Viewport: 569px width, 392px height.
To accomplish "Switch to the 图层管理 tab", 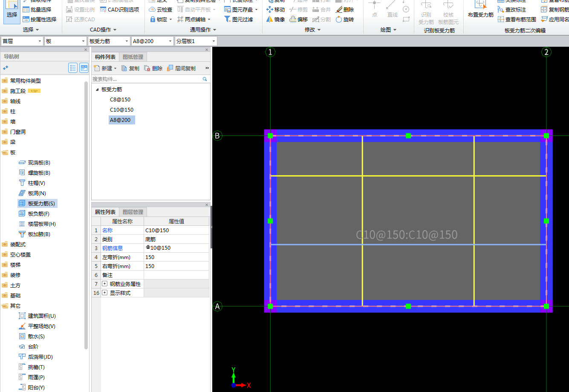I will point(133,212).
